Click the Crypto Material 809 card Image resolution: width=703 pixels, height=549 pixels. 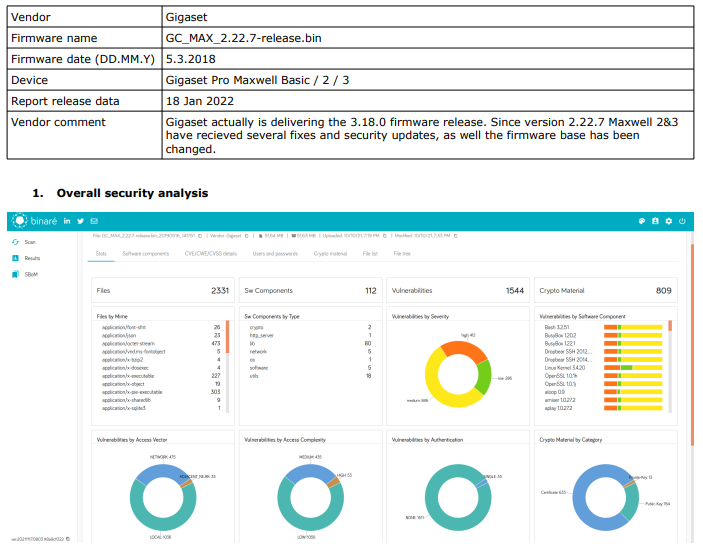[x=606, y=290]
